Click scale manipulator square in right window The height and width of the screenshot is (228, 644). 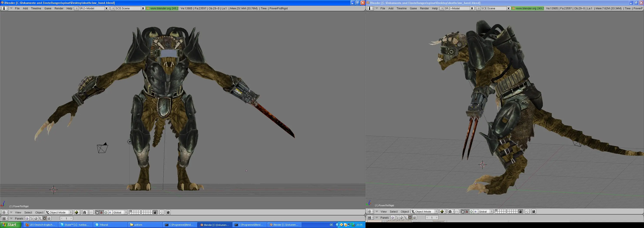click(x=476, y=211)
